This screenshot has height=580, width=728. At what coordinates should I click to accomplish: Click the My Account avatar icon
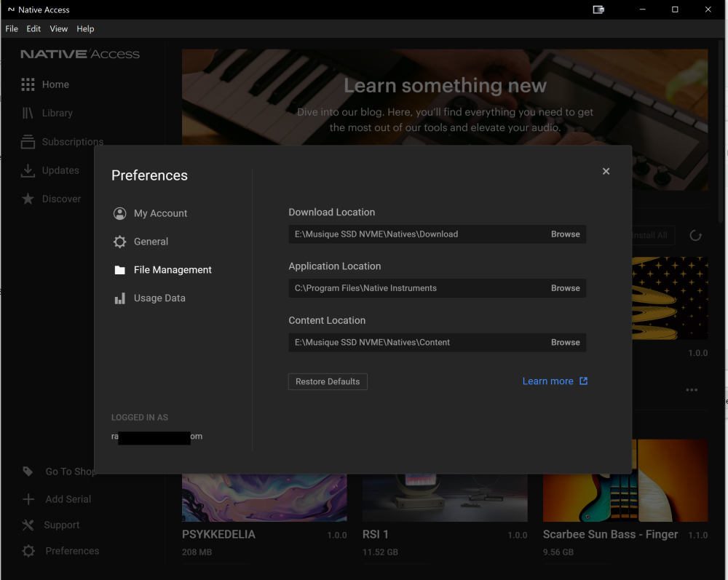[120, 213]
